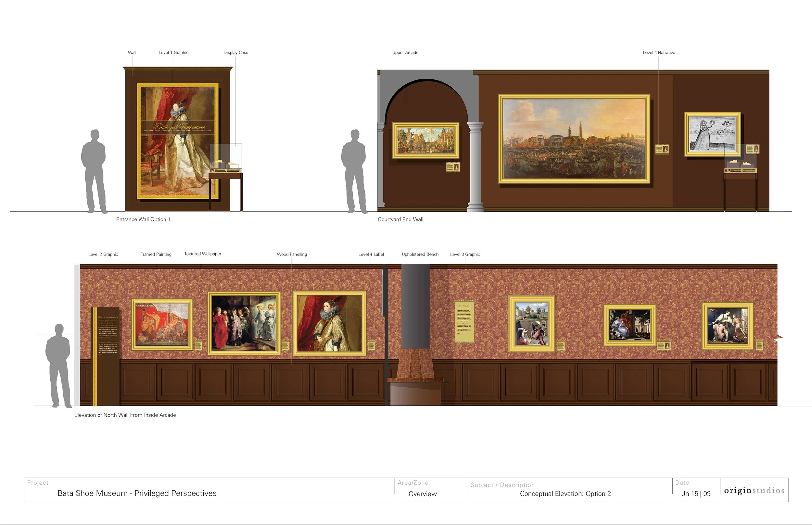
Task: Click the white column in courtyard wall
Action: [x=475, y=167]
